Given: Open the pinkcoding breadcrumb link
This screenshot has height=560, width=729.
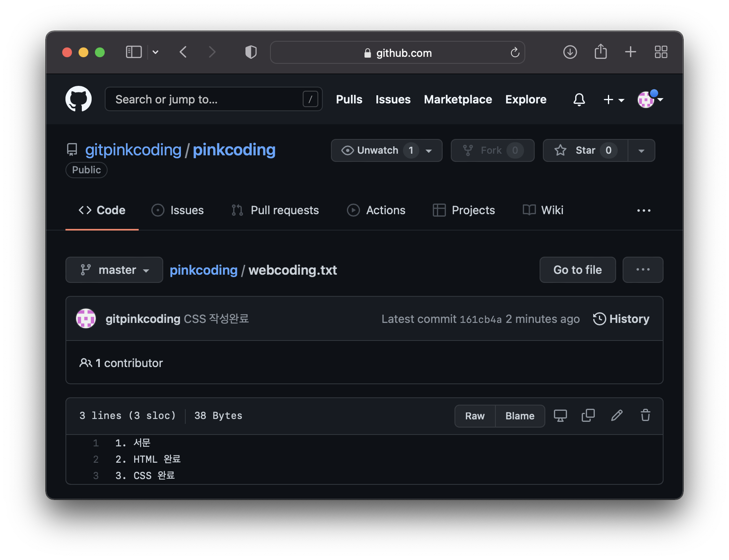Looking at the screenshot, I should point(203,270).
